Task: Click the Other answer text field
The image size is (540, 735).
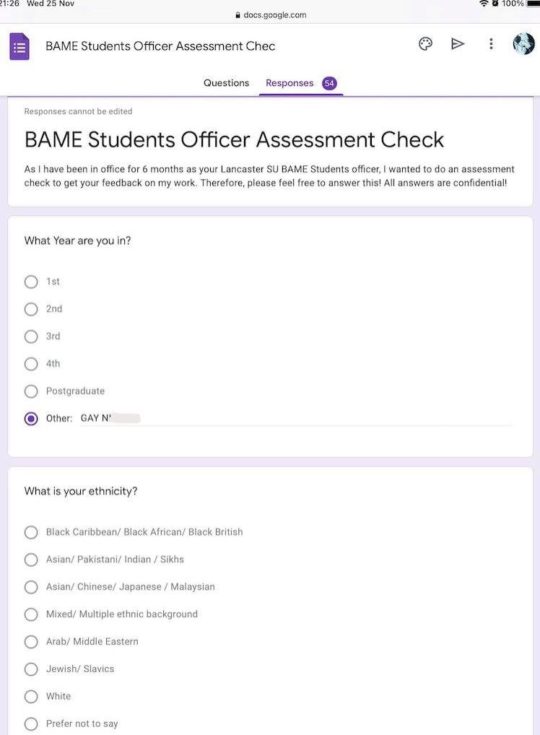Action: [295, 419]
